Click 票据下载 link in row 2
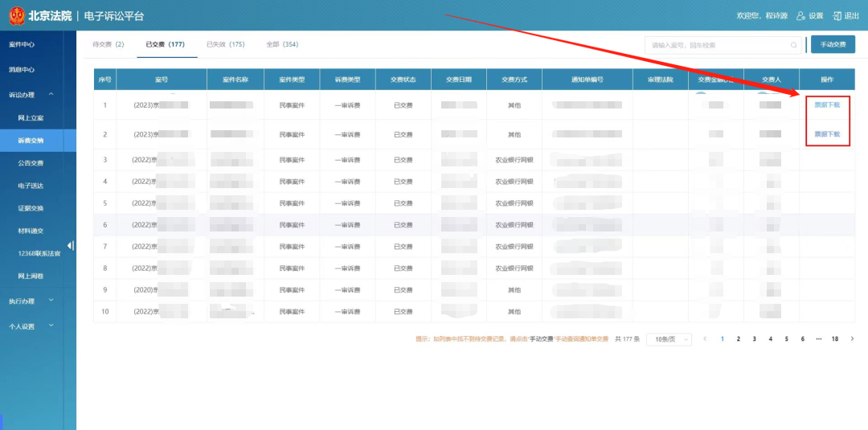 (827, 134)
